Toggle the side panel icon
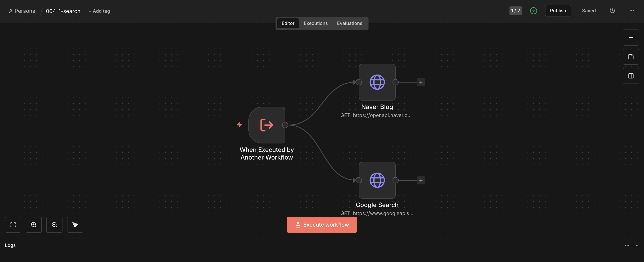This screenshot has width=644, height=262. click(x=631, y=76)
